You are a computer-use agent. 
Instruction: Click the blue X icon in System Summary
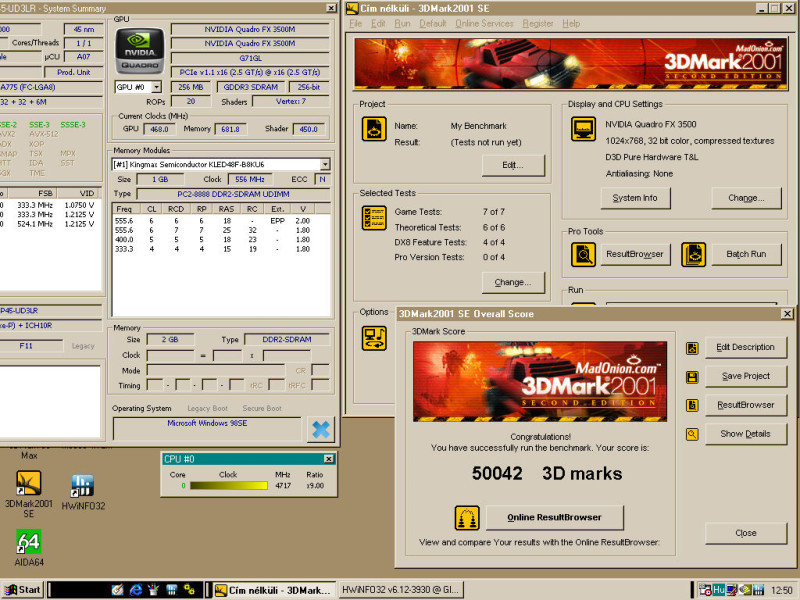tap(321, 428)
